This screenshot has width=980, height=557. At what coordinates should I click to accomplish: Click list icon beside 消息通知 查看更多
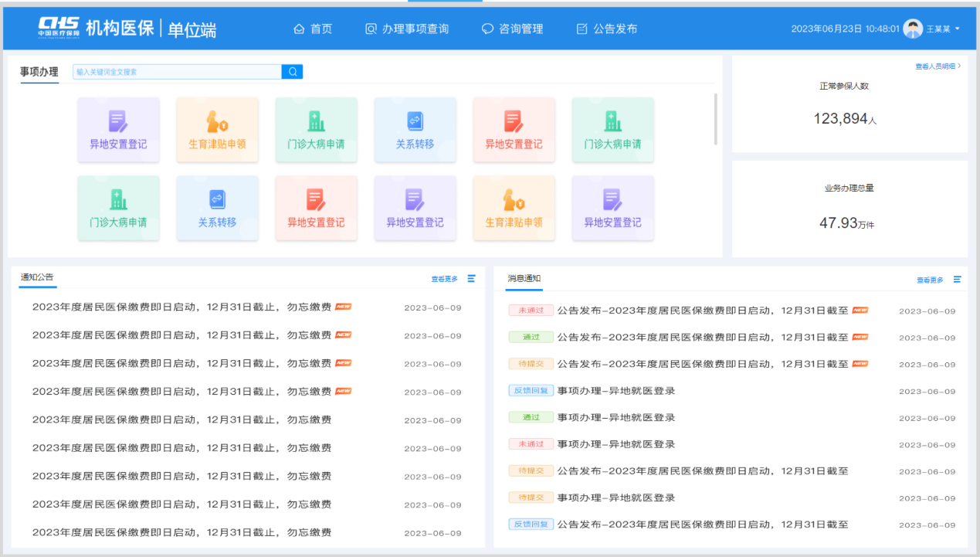(x=957, y=280)
